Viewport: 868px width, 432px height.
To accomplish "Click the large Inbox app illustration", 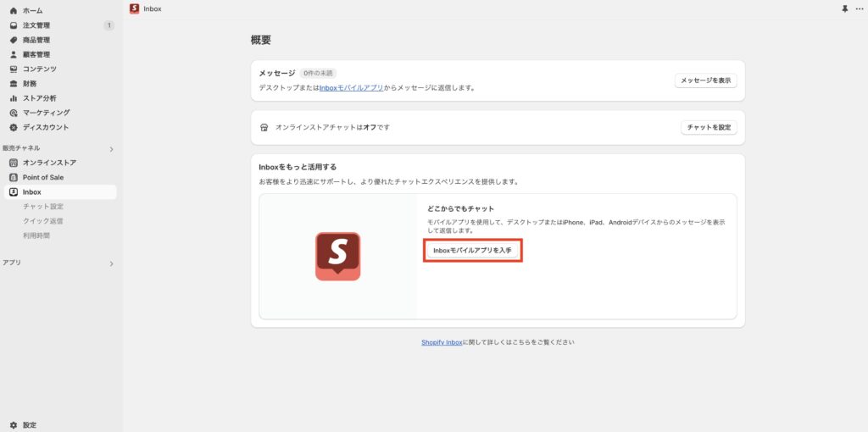I will [337, 256].
